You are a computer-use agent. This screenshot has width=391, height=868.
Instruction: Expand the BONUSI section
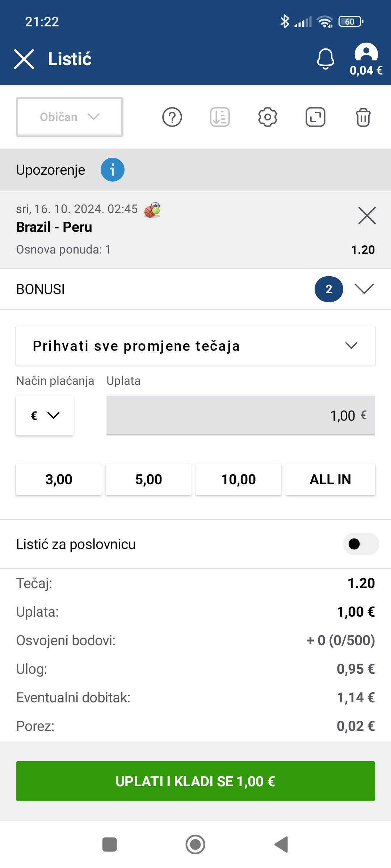click(x=364, y=289)
